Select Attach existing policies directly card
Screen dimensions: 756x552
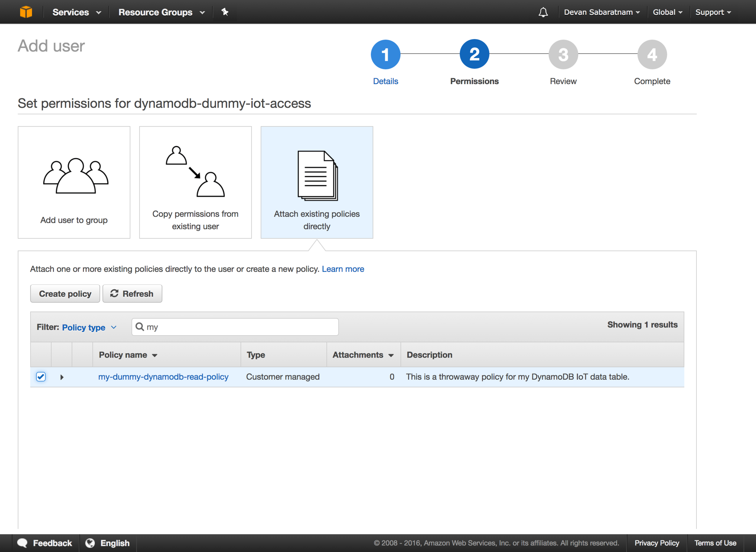tap(317, 182)
